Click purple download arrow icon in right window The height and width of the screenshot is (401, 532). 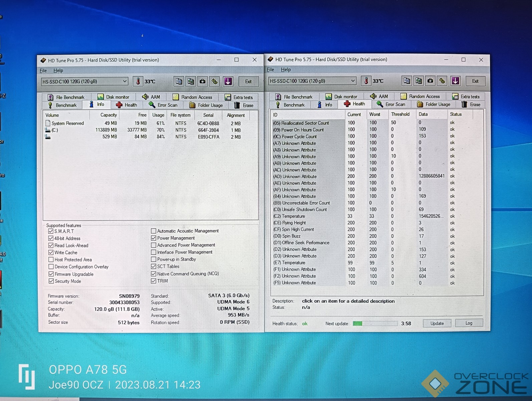pos(456,81)
